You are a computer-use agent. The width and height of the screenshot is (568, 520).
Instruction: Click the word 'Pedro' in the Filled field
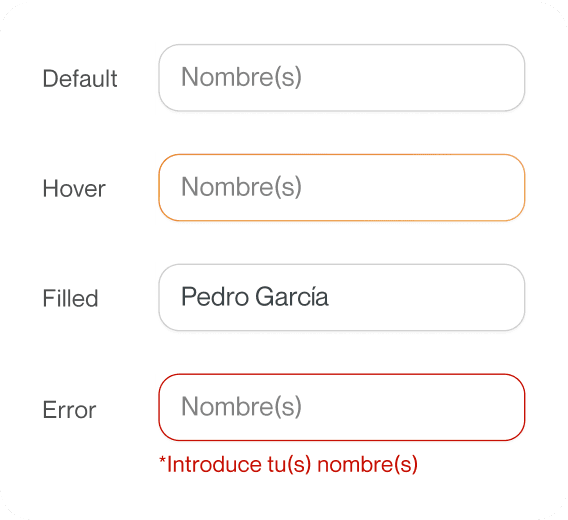point(214,296)
